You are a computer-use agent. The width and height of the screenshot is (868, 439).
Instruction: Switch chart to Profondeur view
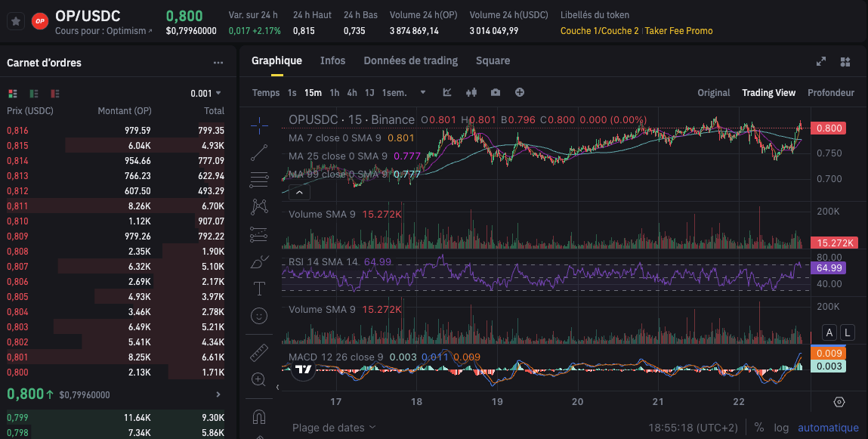pyautogui.click(x=831, y=92)
